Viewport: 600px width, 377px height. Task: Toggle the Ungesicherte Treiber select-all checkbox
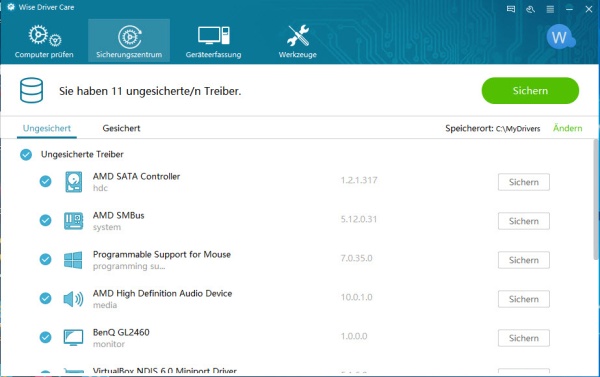[x=26, y=155]
